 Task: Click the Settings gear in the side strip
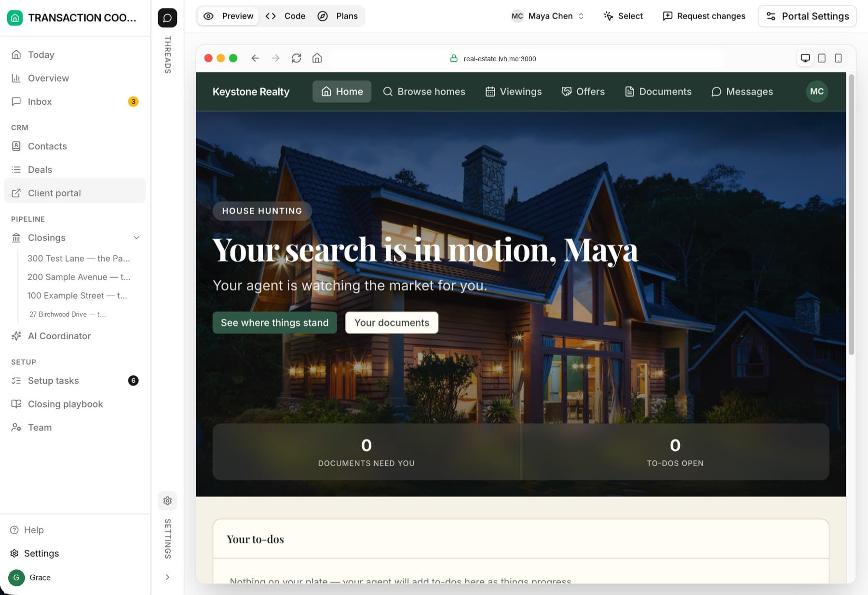tap(167, 500)
